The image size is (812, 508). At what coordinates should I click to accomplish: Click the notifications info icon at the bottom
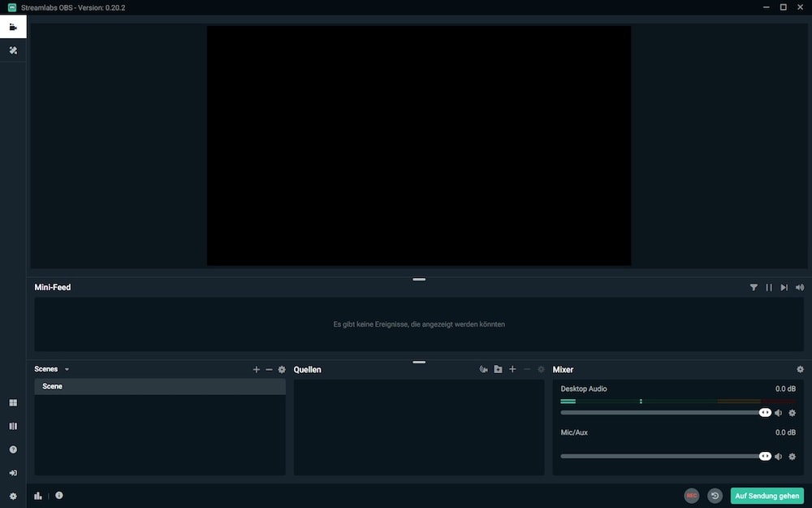[x=59, y=495]
